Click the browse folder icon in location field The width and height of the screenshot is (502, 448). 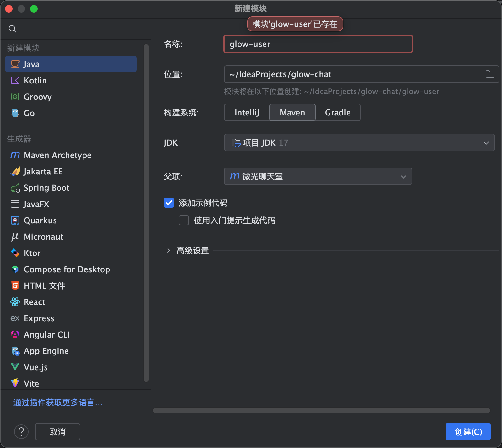click(490, 74)
